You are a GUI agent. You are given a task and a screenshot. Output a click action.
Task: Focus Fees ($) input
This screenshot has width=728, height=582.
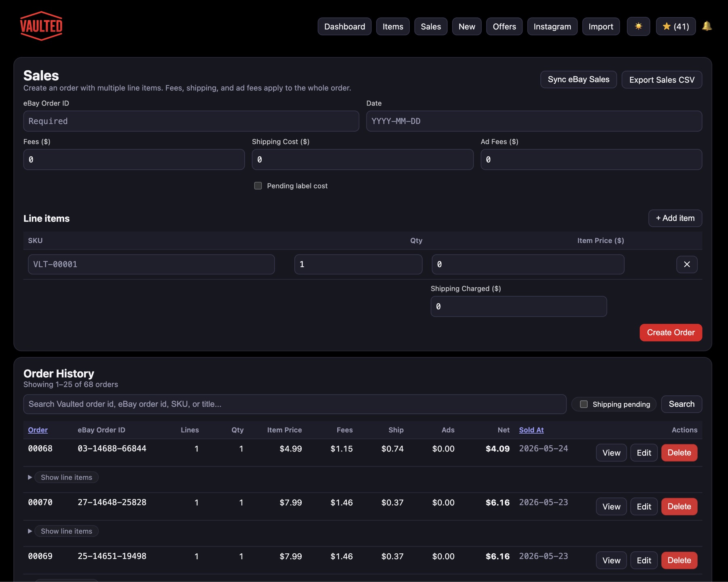click(x=134, y=159)
